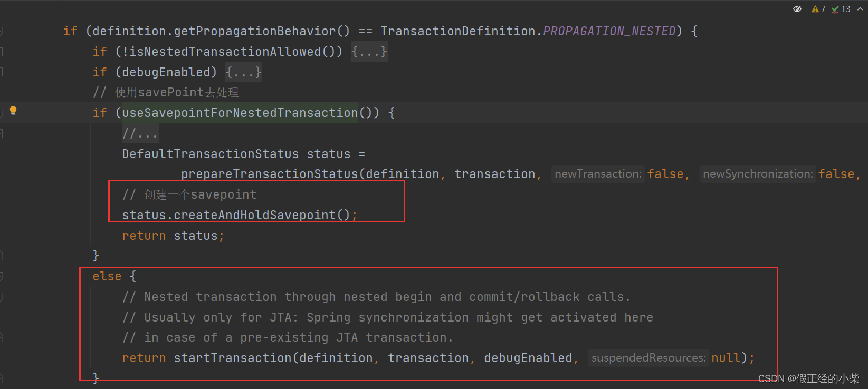
Task: Click the newSynchronization: parameter hint
Action: pos(758,174)
